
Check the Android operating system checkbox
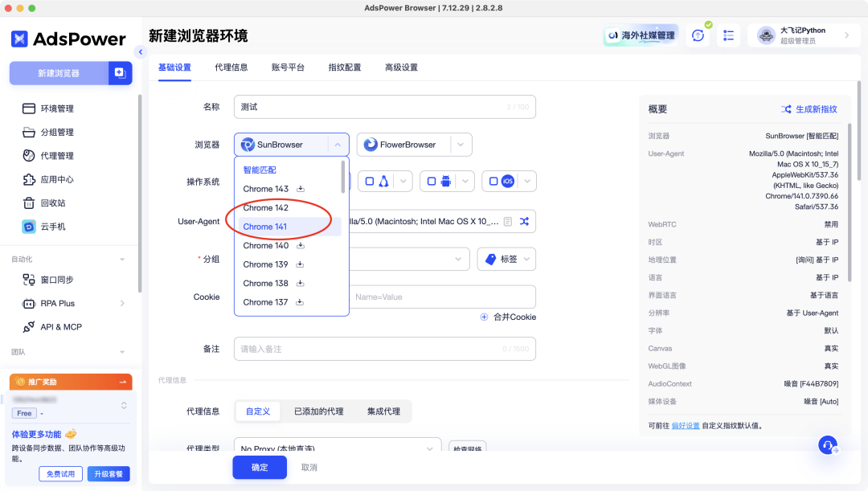coord(432,181)
